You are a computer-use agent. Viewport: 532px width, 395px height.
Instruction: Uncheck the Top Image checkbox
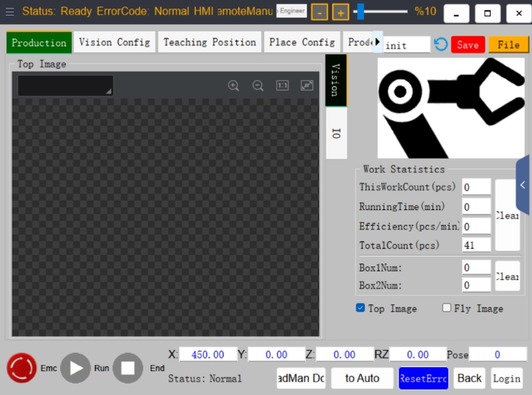tap(361, 308)
